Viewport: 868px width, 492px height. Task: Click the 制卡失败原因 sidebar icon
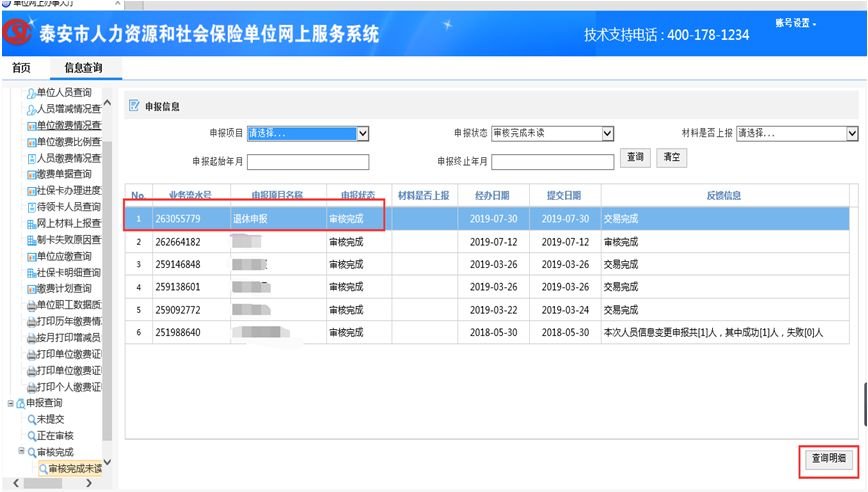pyautogui.click(x=31, y=240)
